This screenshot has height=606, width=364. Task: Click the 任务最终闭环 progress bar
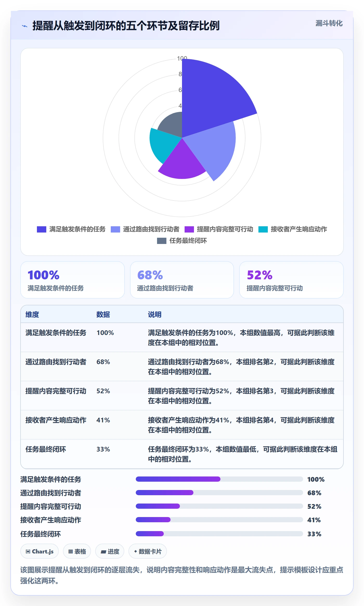click(x=219, y=534)
